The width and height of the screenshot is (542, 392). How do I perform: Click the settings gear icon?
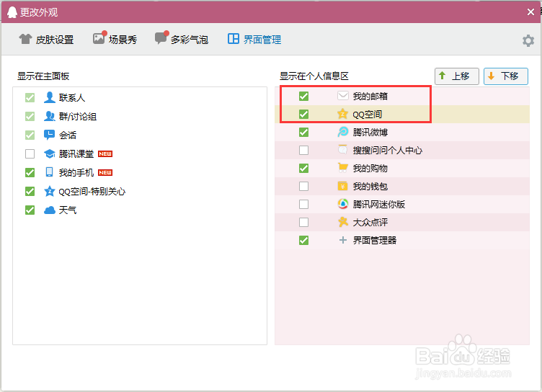[528, 41]
